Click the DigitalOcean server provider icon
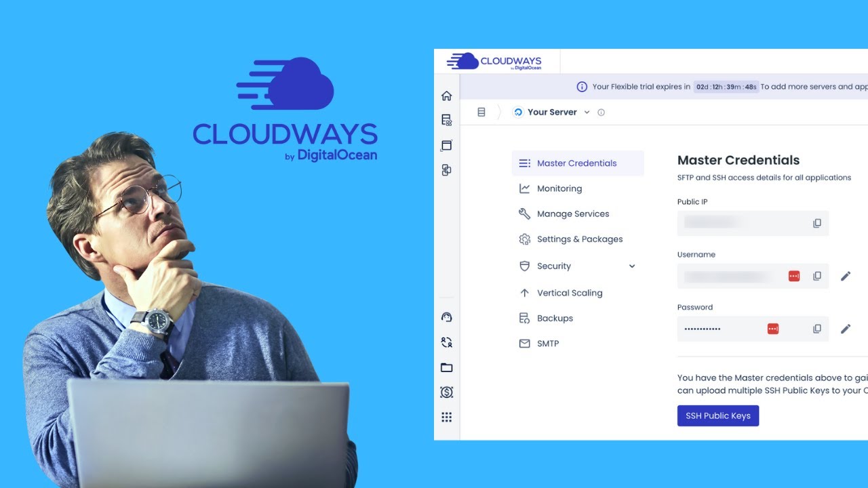Image resolution: width=868 pixels, height=488 pixels. pos(519,113)
